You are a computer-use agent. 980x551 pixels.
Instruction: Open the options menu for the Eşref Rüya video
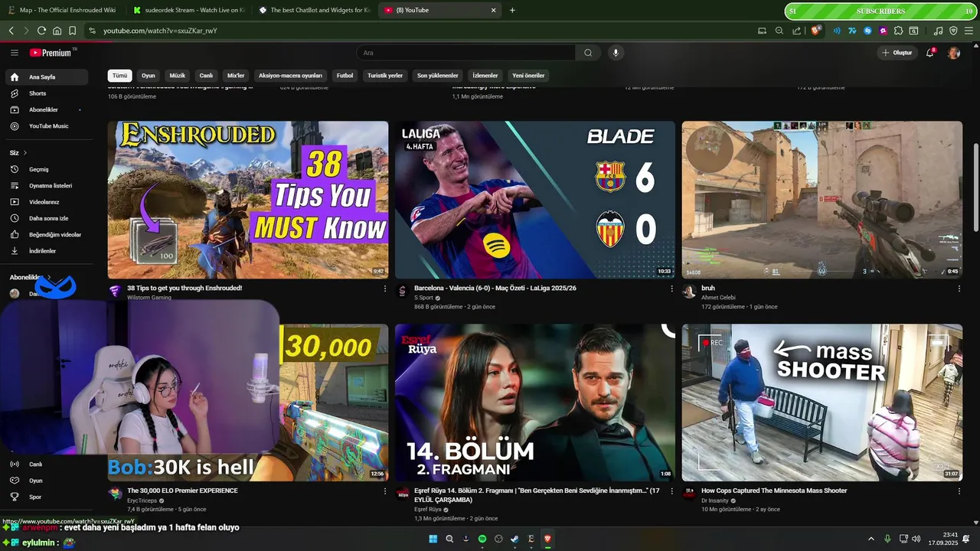click(x=672, y=491)
